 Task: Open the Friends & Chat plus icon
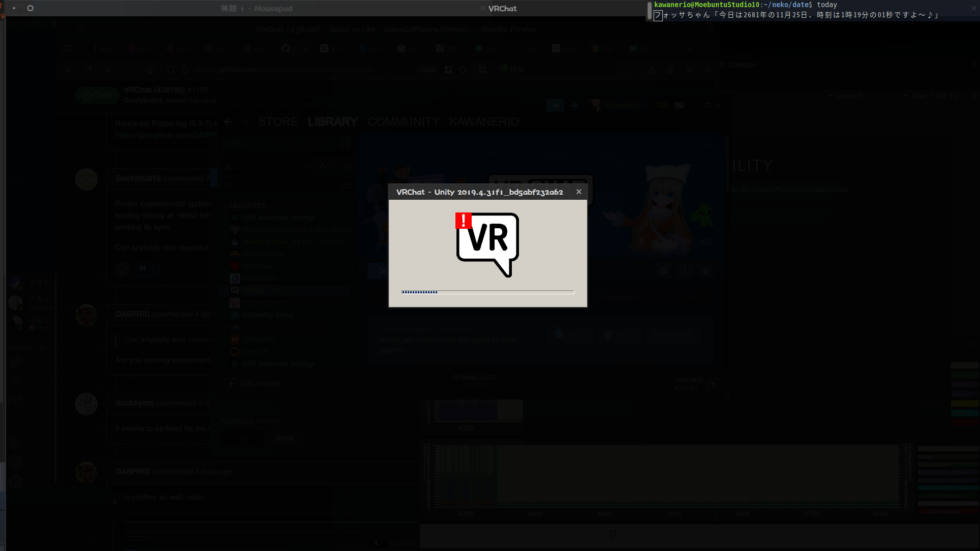click(713, 384)
